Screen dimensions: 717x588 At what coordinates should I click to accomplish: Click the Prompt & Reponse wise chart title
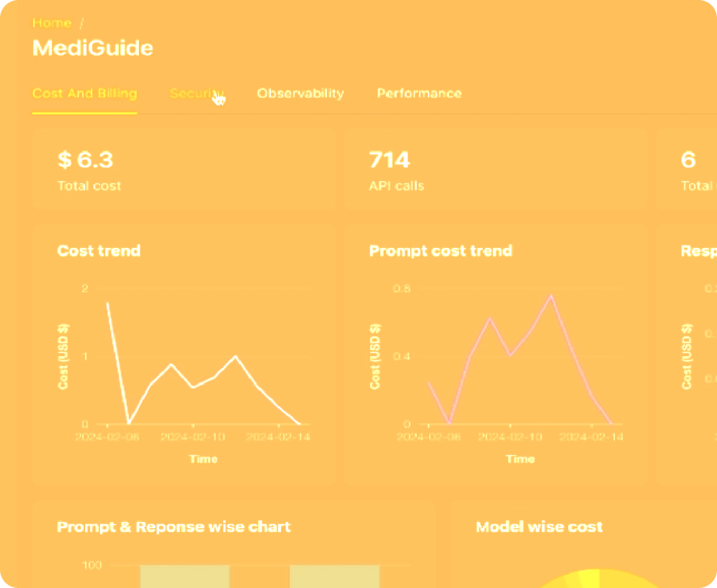[x=173, y=527]
